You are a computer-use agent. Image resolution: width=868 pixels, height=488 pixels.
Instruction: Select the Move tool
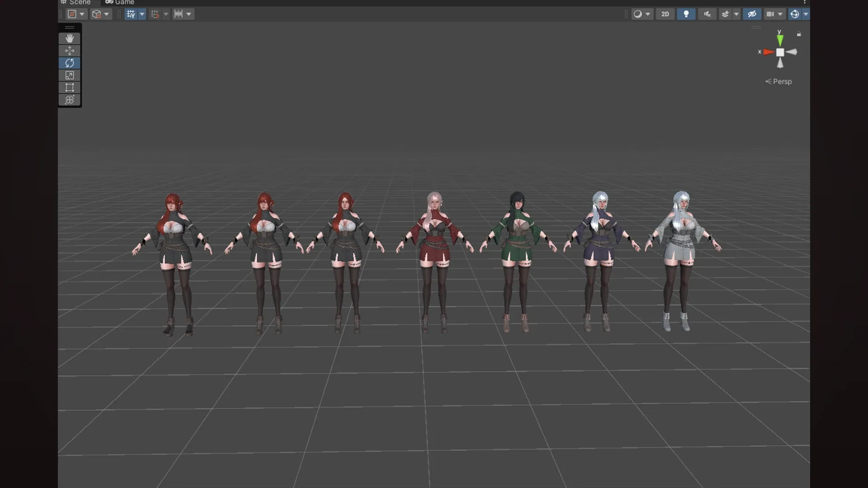(x=69, y=51)
